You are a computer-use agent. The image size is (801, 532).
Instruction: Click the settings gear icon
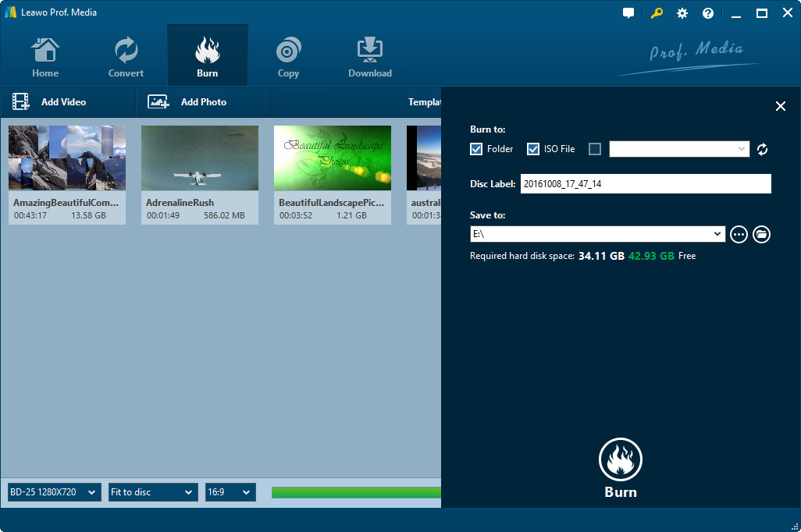point(682,13)
